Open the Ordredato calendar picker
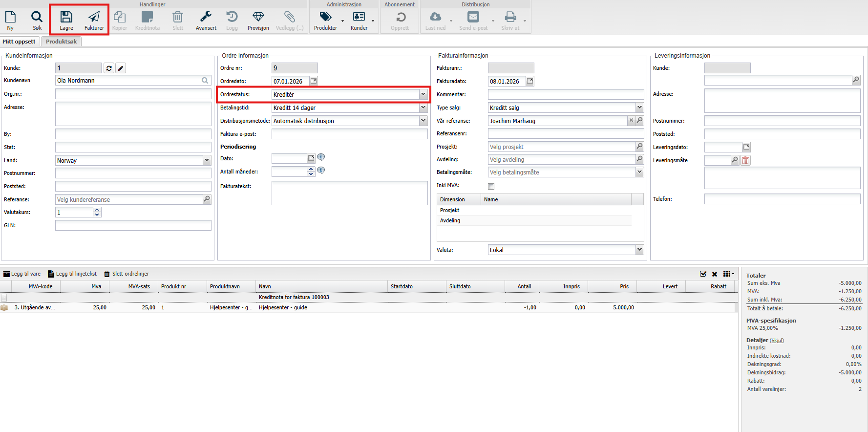 (x=314, y=81)
